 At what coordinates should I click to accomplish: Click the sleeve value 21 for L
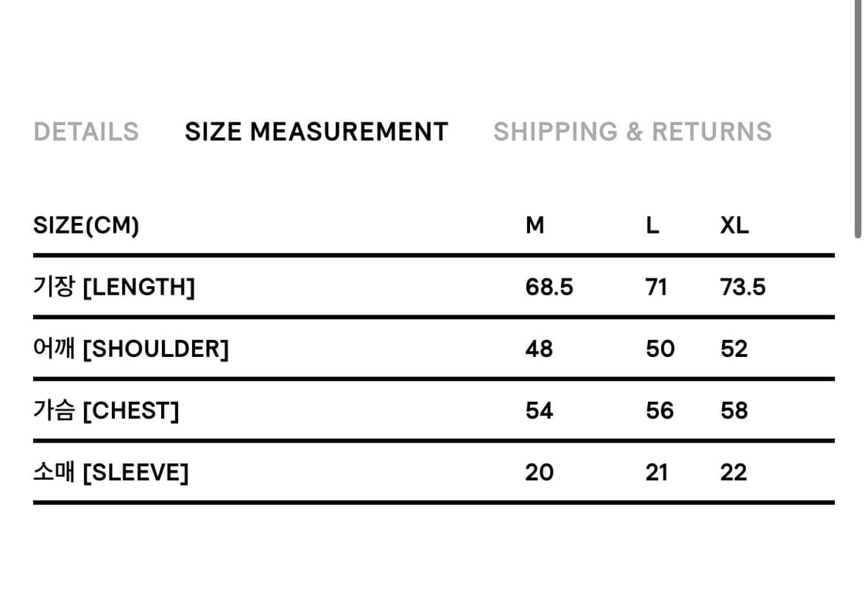[x=657, y=472]
